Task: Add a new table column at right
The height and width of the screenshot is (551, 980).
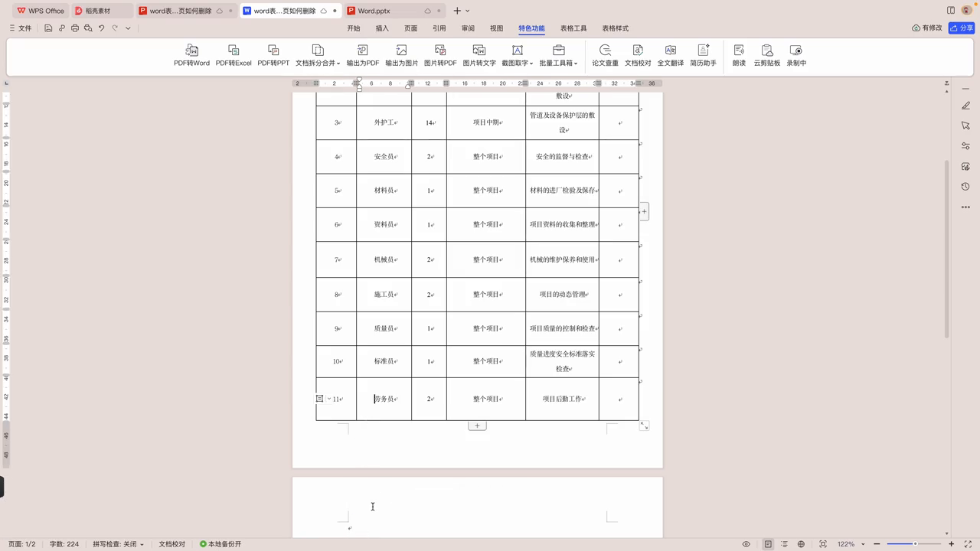Action: coord(644,211)
